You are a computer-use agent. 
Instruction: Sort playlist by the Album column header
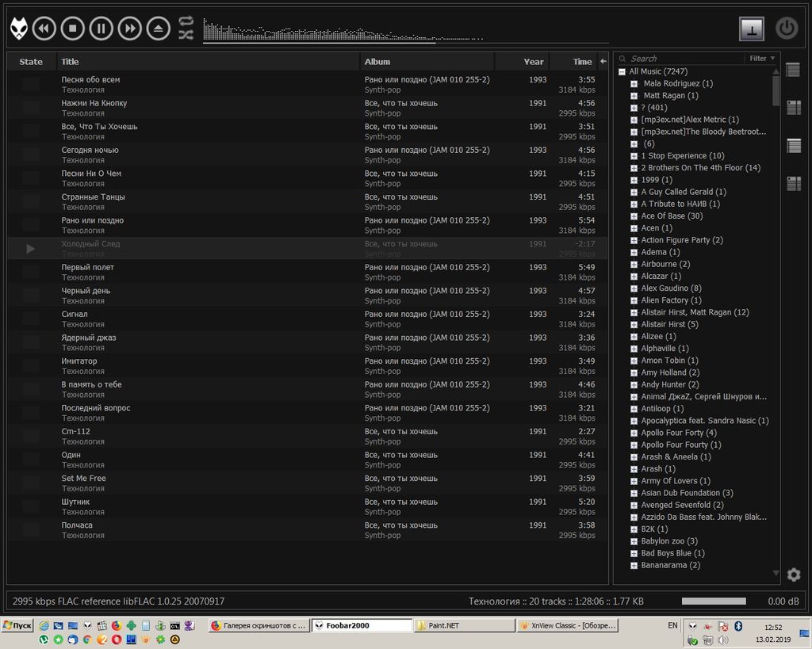(x=428, y=62)
